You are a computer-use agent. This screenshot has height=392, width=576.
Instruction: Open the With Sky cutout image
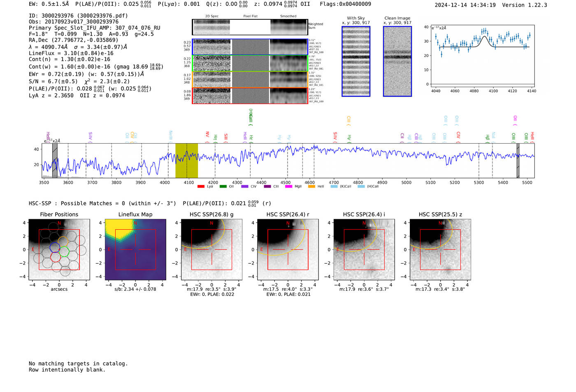356,61
